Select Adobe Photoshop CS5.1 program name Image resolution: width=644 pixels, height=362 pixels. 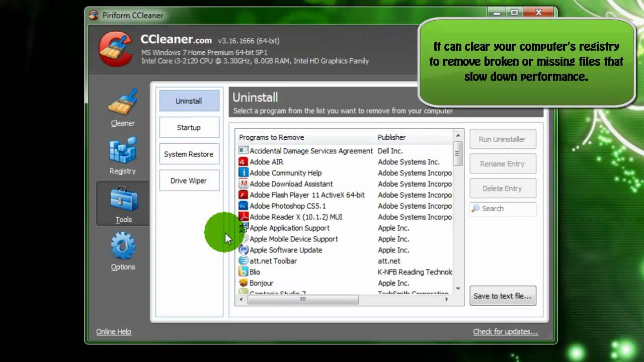coord(288,206)
